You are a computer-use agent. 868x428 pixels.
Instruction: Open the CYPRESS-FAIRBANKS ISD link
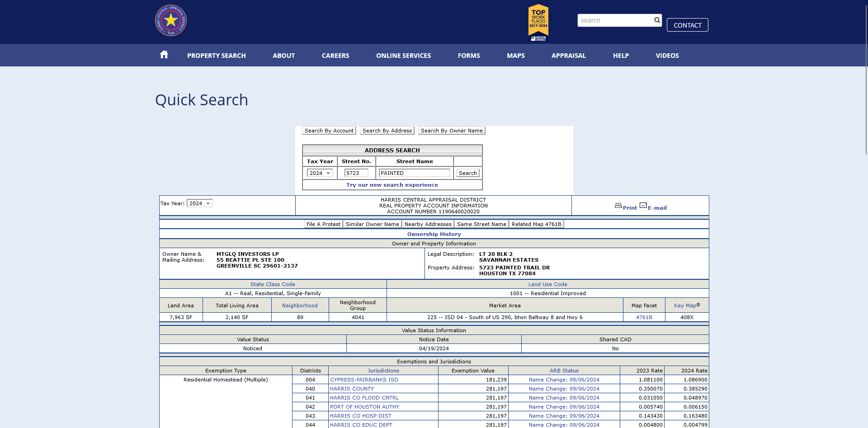point(364,380)
